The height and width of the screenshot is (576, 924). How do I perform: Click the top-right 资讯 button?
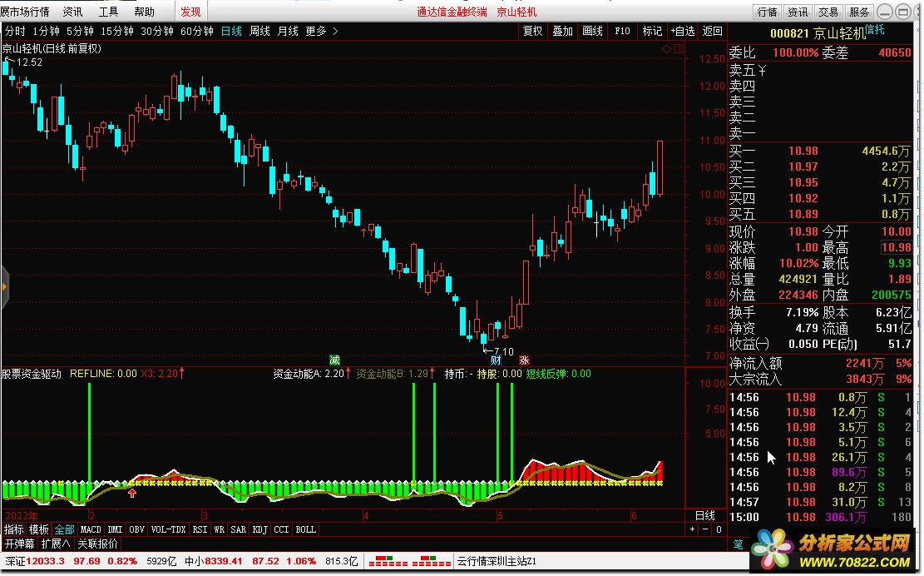click(798, 12)
